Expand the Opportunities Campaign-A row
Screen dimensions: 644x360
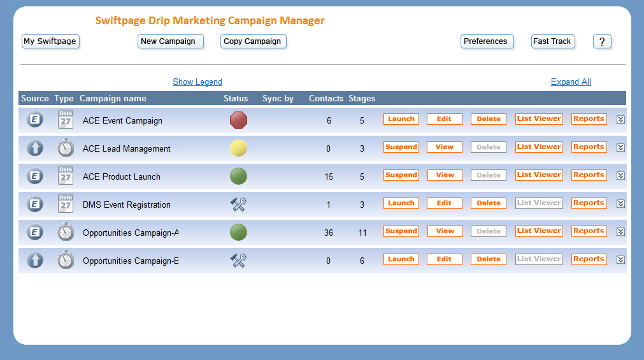point(620,231)
